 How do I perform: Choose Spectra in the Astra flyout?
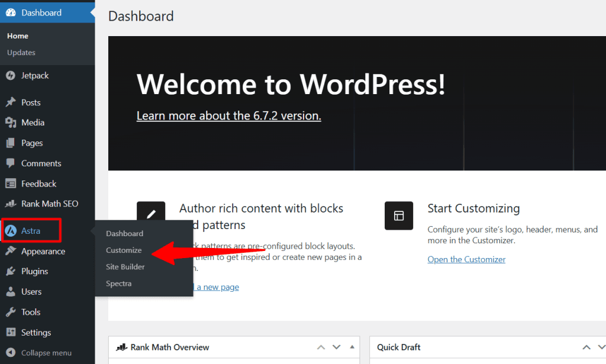point(119,284)
